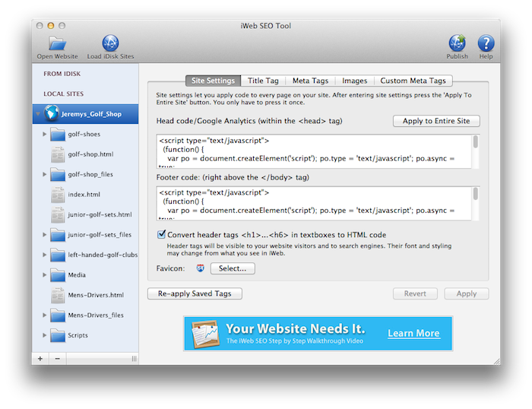
Task: Click left-handed-golf-clubs folder icon
Action: [x=58, y=255]
